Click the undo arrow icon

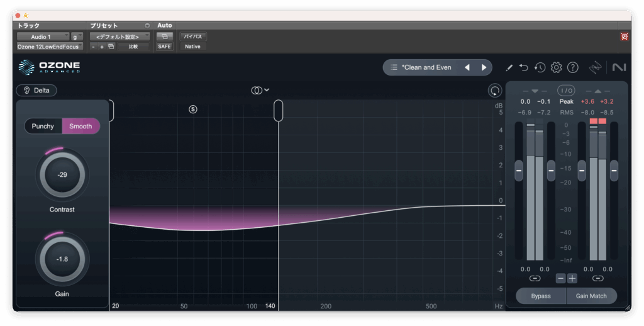click(x=523, y=67)
